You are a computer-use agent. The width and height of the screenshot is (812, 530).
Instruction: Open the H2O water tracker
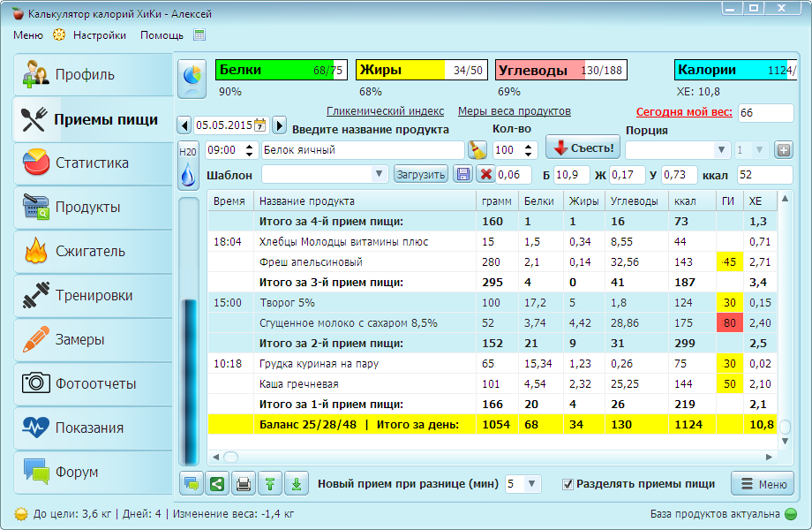click(x=189, y=166)
